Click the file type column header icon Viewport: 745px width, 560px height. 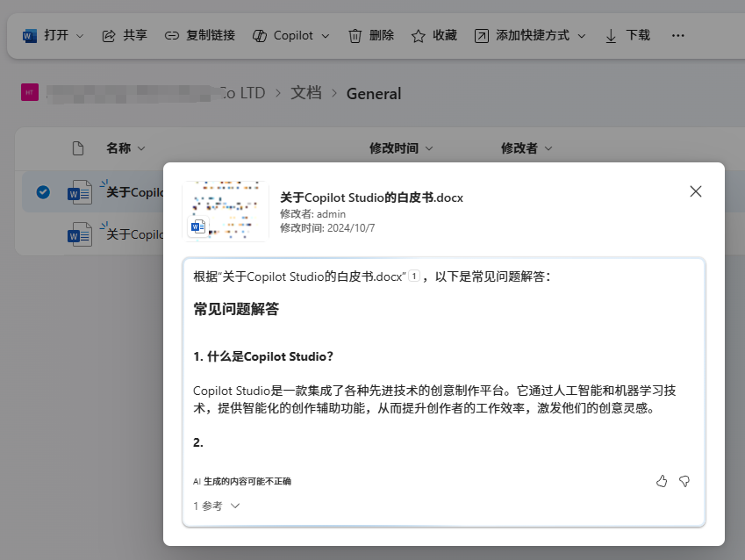(x=78, y=148)
